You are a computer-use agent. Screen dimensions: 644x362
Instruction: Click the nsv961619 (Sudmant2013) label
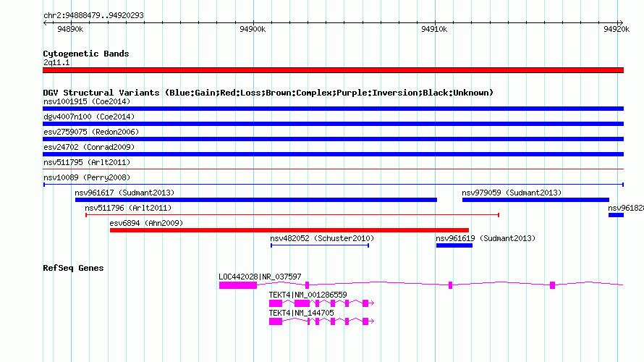pyautogui.click(x=486, y=238)
